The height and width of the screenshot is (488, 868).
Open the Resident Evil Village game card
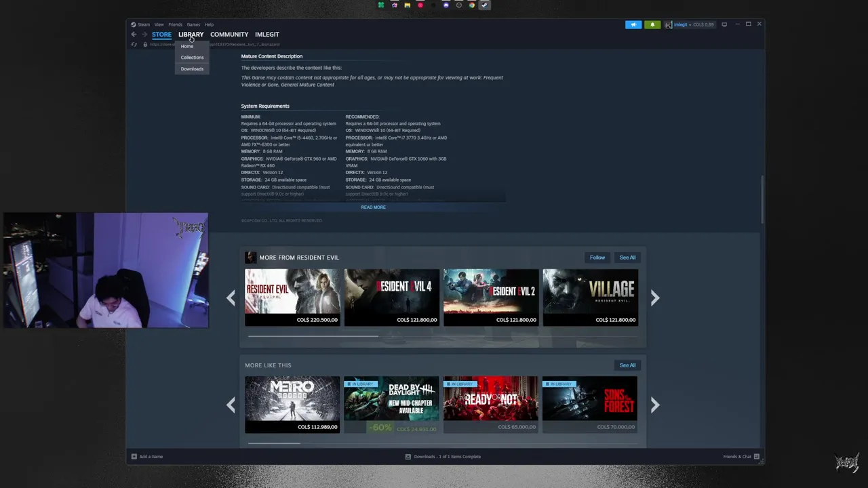click(590, 298)
